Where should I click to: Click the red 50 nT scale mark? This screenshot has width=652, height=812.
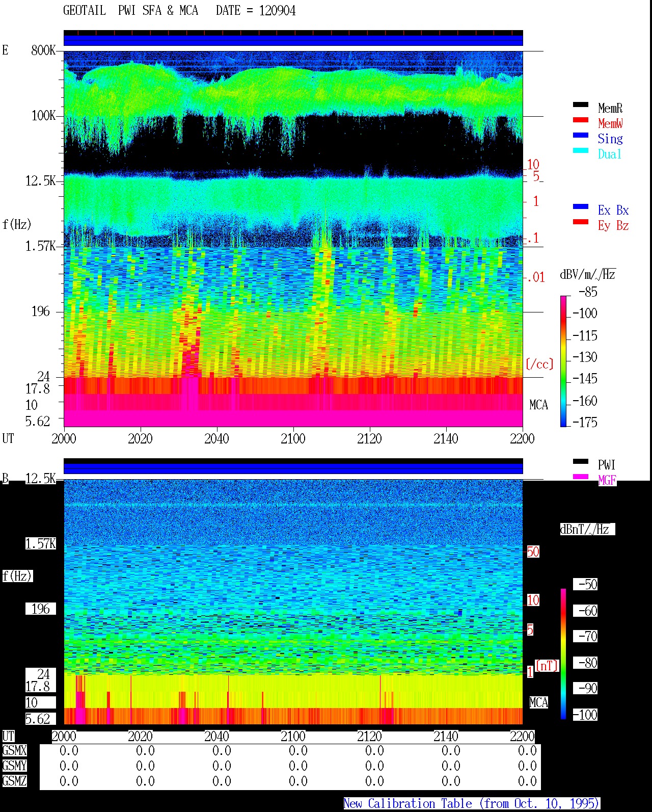533,552
